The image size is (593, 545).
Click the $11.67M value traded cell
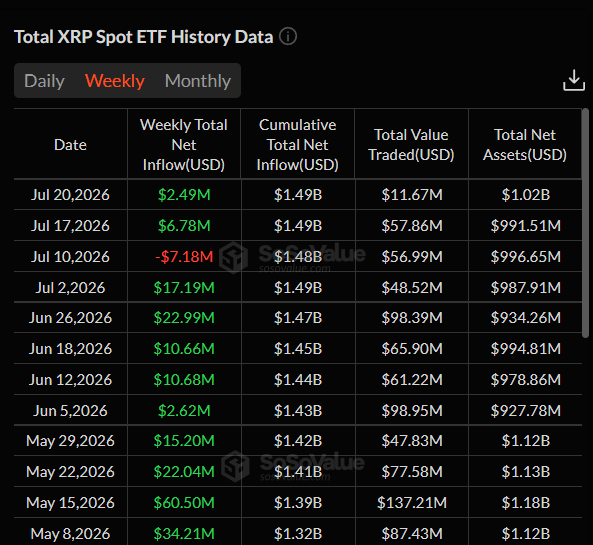click(412, 195)
